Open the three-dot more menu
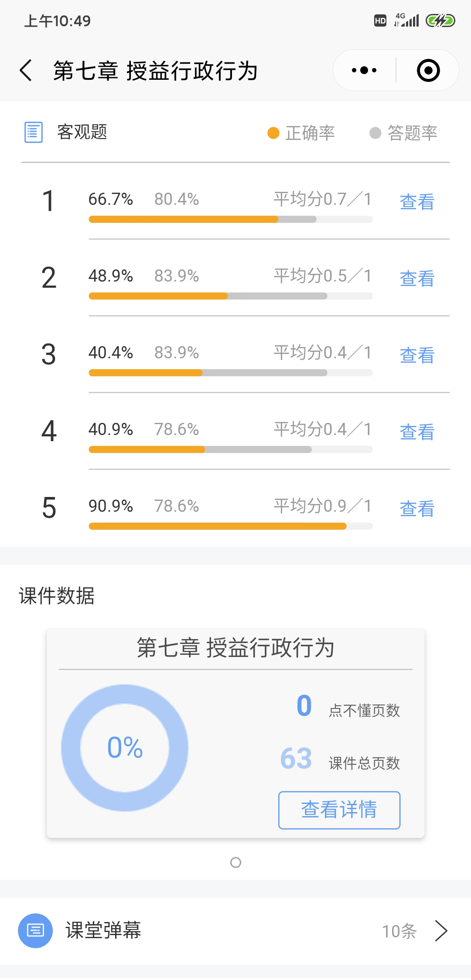This screenshot has height=980, width=471. tap(364, 70)
